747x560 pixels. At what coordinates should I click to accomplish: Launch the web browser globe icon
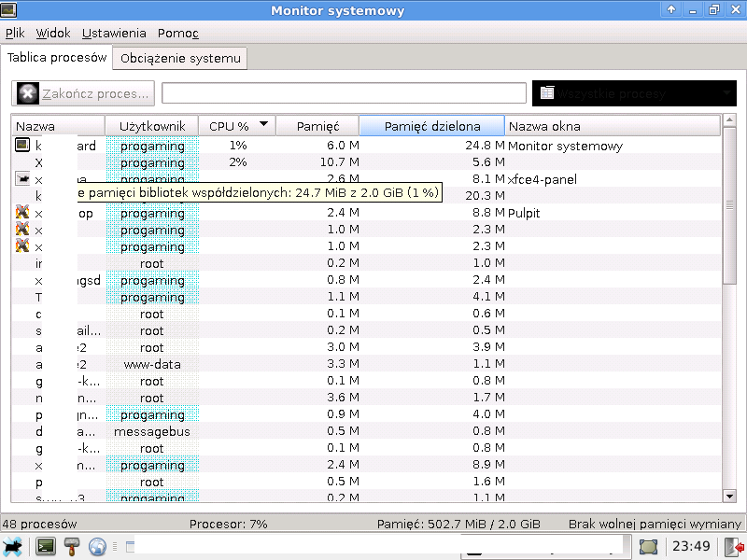tap(97, 547)
